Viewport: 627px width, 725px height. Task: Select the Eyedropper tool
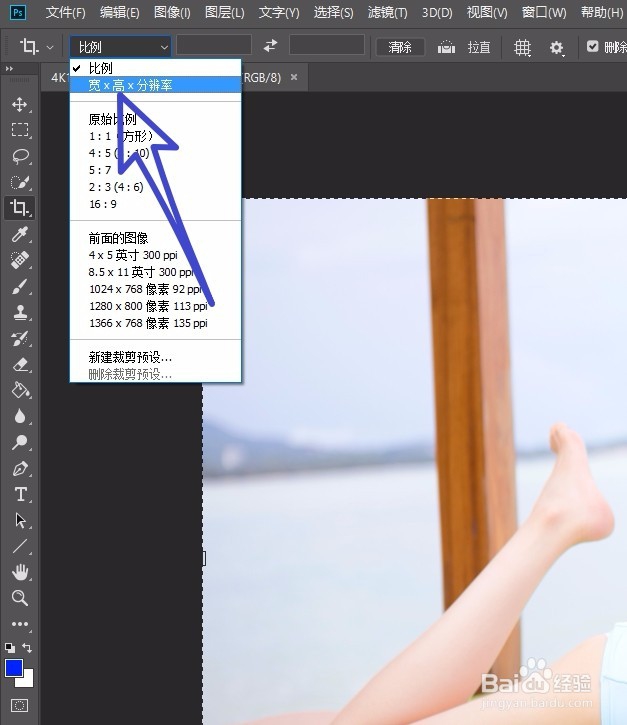(x=20, y=234)
